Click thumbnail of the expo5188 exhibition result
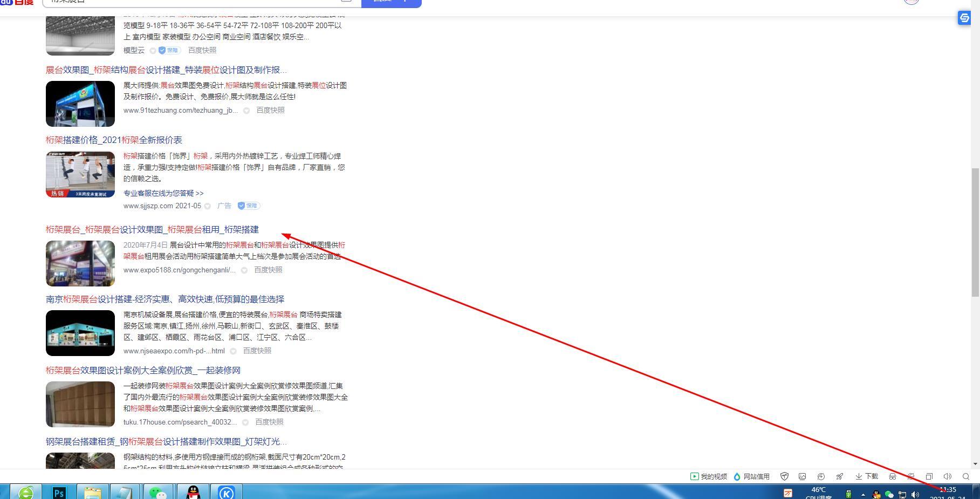Screen dimensions: 980x499 (80, 263)
